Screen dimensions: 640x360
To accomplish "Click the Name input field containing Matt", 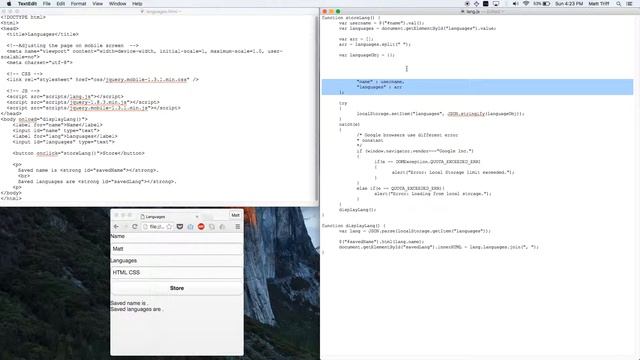I will [177, 249].
